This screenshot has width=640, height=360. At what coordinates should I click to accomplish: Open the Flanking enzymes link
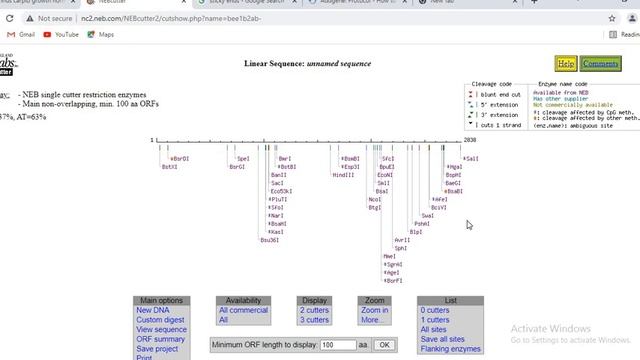[x=450, y=349]
